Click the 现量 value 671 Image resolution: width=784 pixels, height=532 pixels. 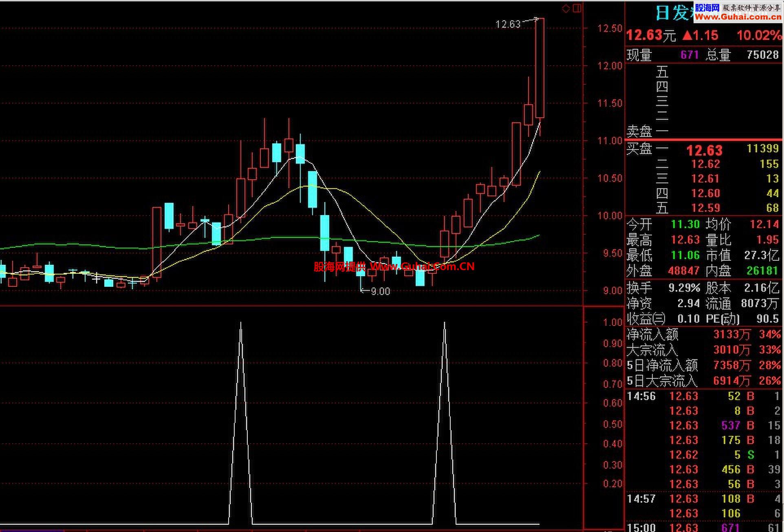[x=689, y=54]
